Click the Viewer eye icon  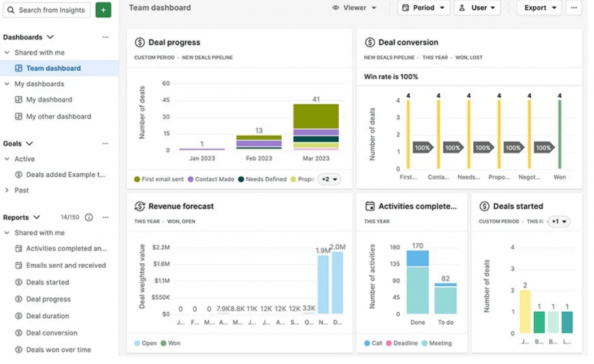(335, 8)
